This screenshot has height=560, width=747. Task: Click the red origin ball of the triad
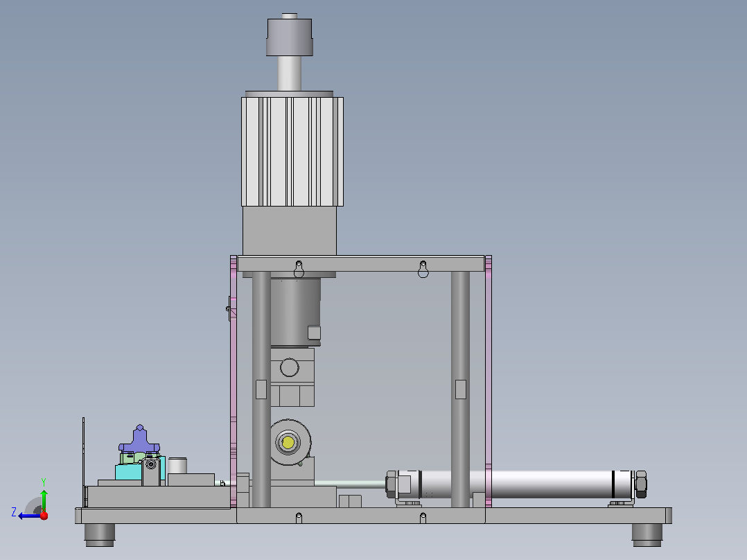[x=44, y=516]
